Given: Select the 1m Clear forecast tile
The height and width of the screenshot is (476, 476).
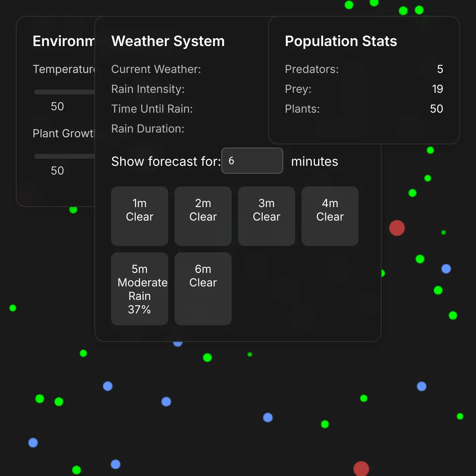Looking at the screenshot, I should point(140,216).
